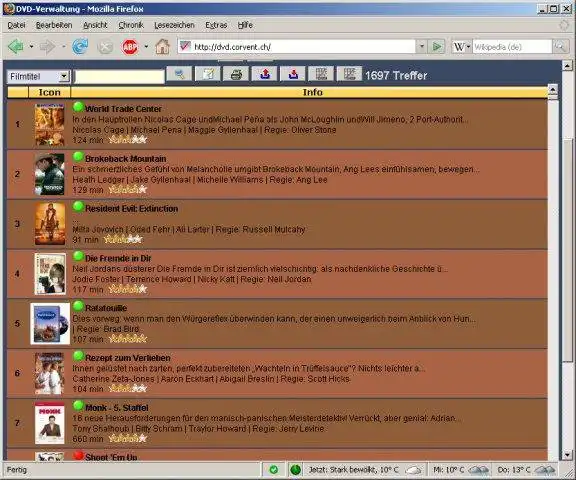Open the Bearbeiten menu

pos(54,25)
